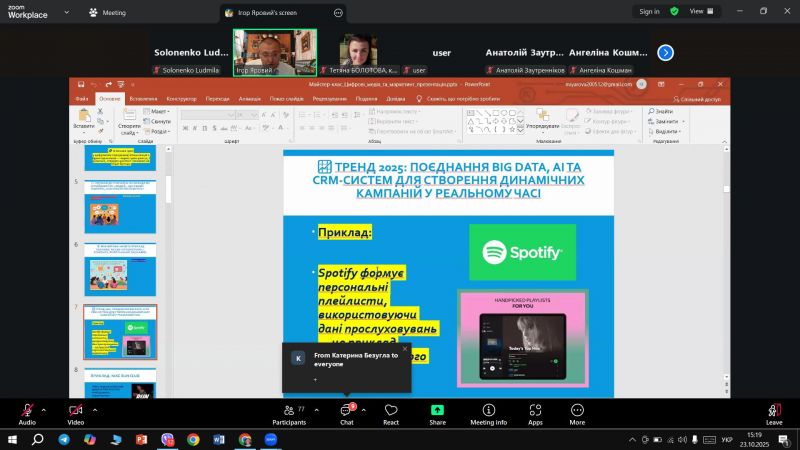
Task: Click the Sign in button
Action: click(x=649, y=11)
